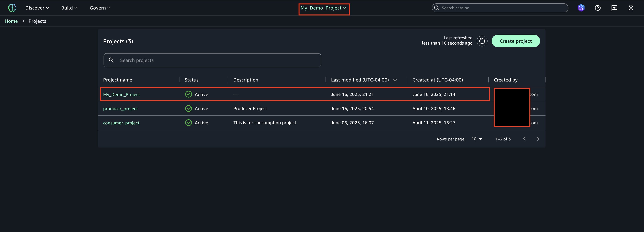Screen dimensions: 644x232
Task: Open the My_Demo_Project selector dropdown
Action: (x=323, y=8)
